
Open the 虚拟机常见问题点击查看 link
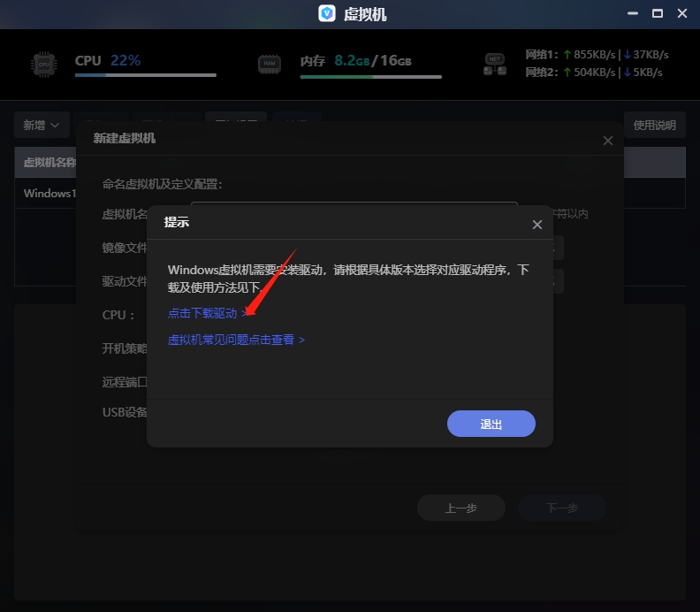[x=236, y=340]
